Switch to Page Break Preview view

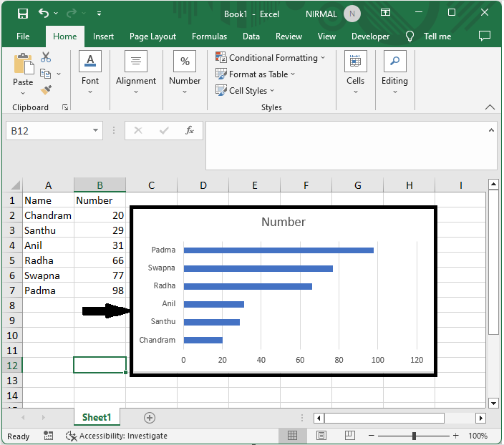point(350,436)
